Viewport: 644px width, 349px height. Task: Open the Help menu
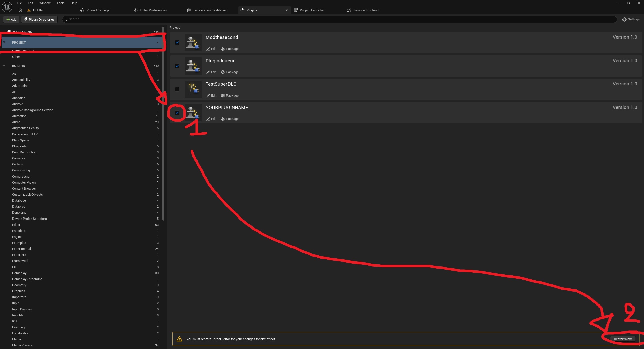click(74, 3)
